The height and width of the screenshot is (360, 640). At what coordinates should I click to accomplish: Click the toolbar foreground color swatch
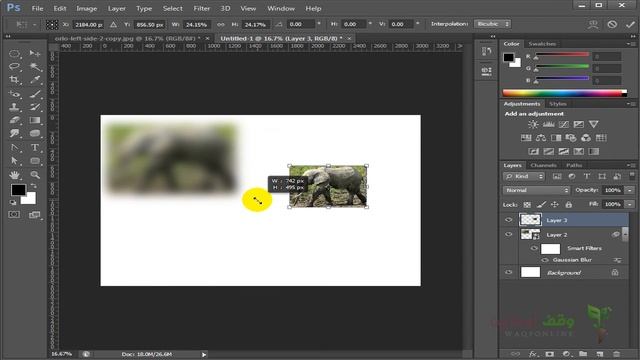[18, 190]
